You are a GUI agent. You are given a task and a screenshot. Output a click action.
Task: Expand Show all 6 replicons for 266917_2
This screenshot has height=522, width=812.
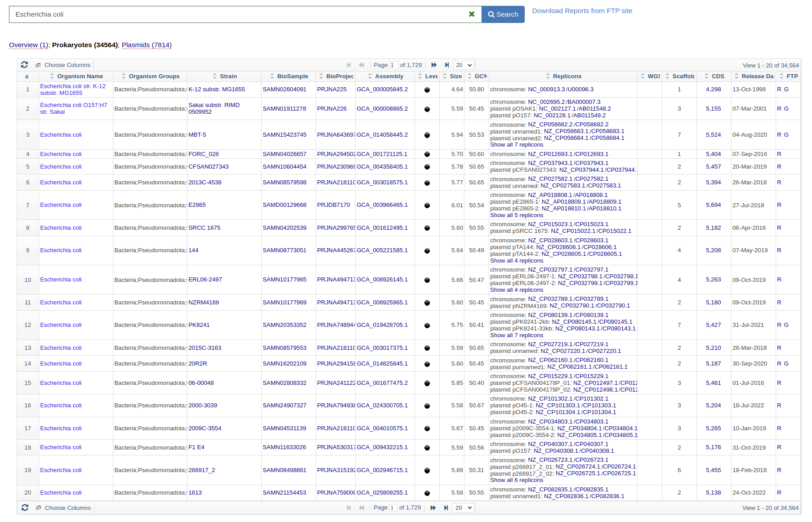point(517,480)
